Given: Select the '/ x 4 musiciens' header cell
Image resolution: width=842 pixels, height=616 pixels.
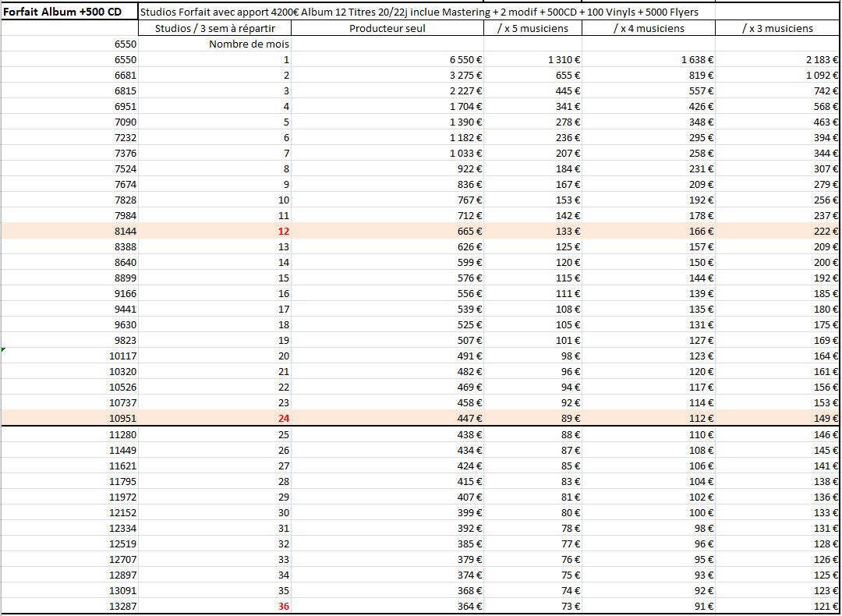Looking at the screenshot, I should pyautogui.click(x=648, y=28).
